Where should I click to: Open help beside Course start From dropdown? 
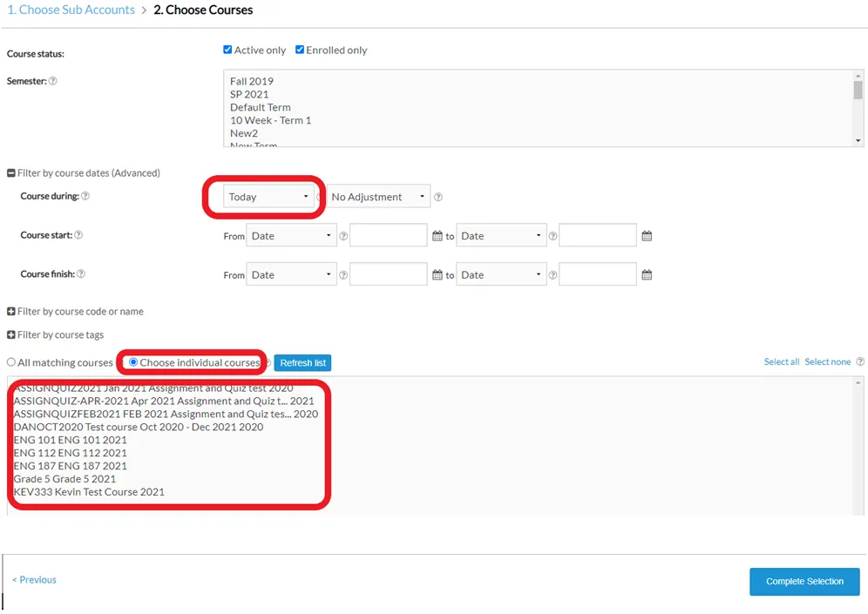tap(343, 236)
